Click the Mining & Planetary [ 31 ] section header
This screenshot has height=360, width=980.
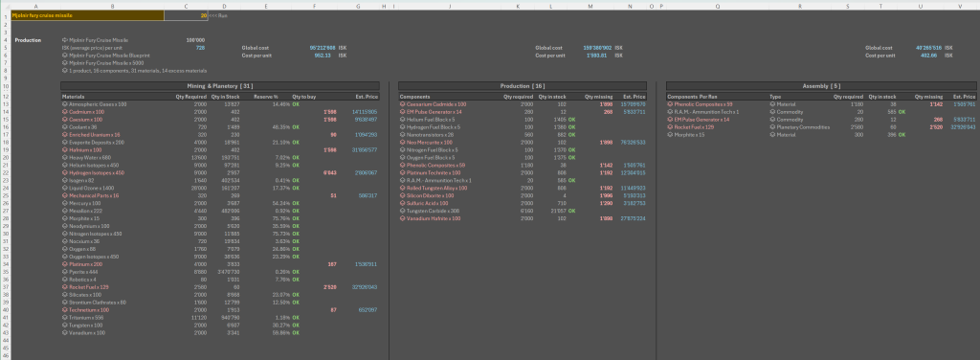220,85
